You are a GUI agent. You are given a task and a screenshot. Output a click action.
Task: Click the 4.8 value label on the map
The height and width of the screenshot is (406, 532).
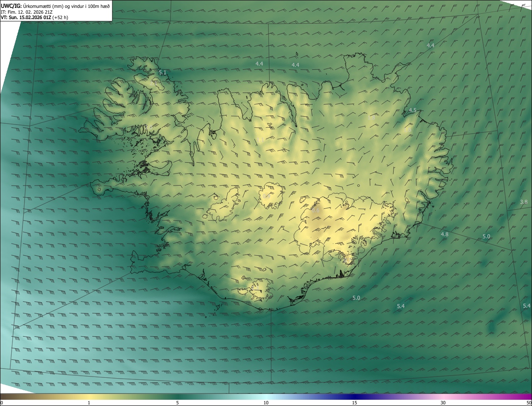pos(445,235)
